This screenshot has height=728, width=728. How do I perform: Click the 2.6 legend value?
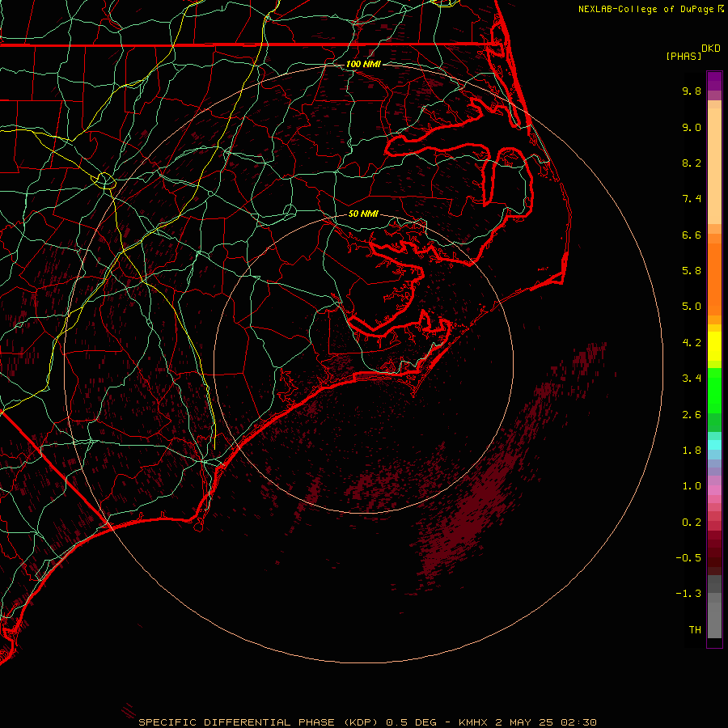click(692, 415)
